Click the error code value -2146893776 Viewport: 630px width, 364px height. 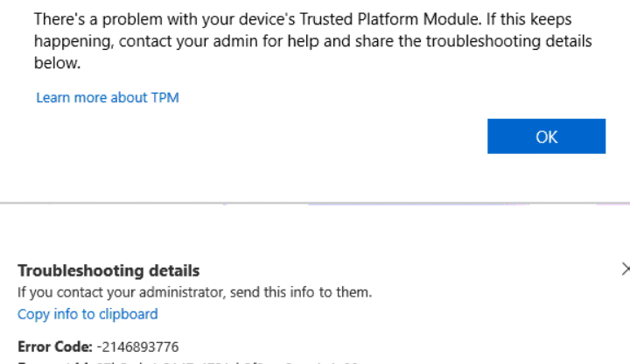138,346
